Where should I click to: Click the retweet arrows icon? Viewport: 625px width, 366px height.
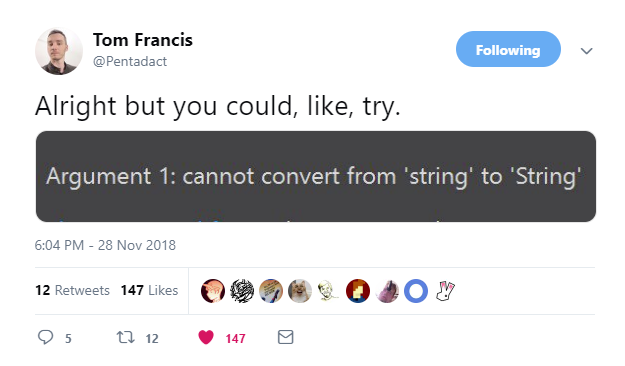125,337
